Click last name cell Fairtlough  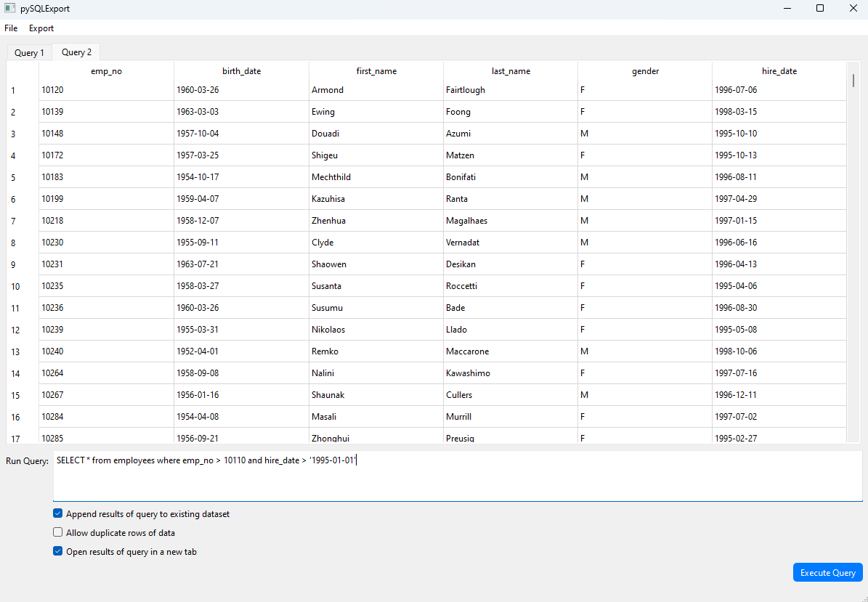pyautogui.click(x=511, y=90)
